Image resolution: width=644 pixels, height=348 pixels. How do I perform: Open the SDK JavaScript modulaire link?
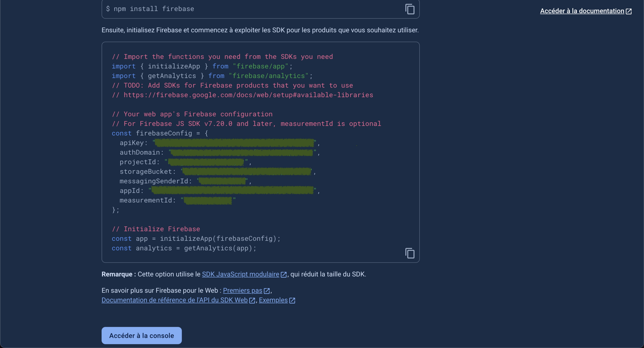point(240,274)
